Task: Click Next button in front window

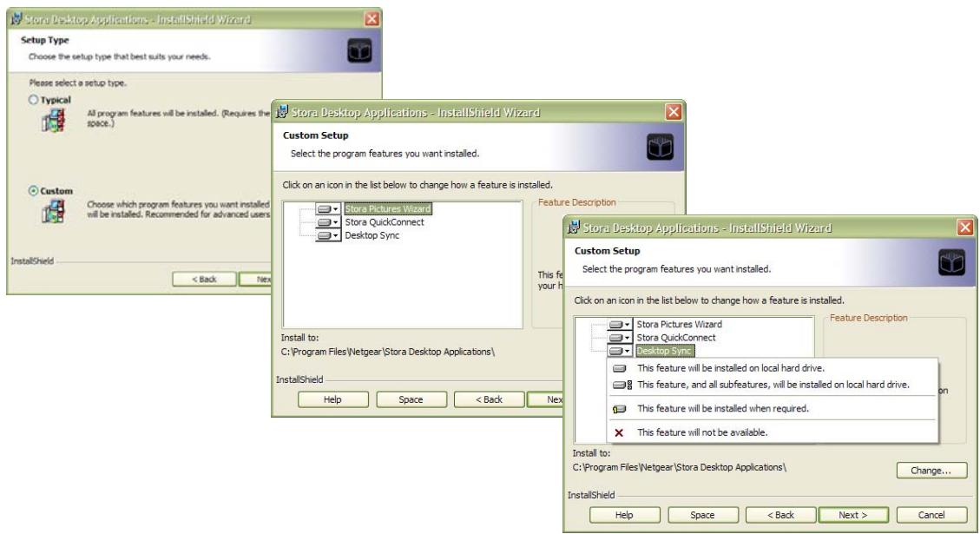Action: tap(853, 515)
